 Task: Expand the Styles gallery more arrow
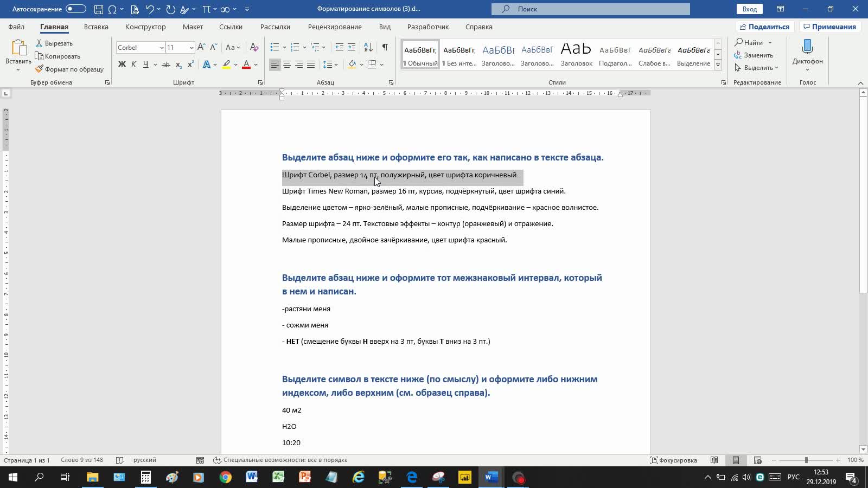point(718,65)
